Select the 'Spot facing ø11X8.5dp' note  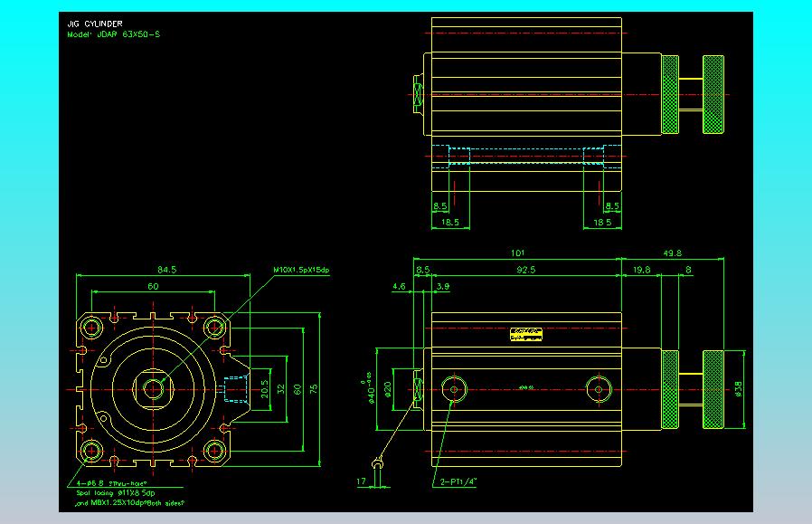point(116,493)
